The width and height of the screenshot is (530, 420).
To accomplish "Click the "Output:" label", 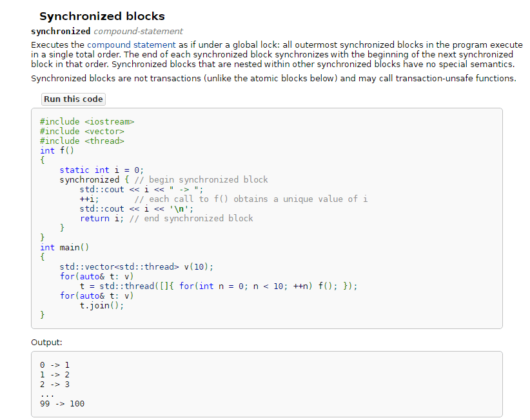I will point(46,343).
